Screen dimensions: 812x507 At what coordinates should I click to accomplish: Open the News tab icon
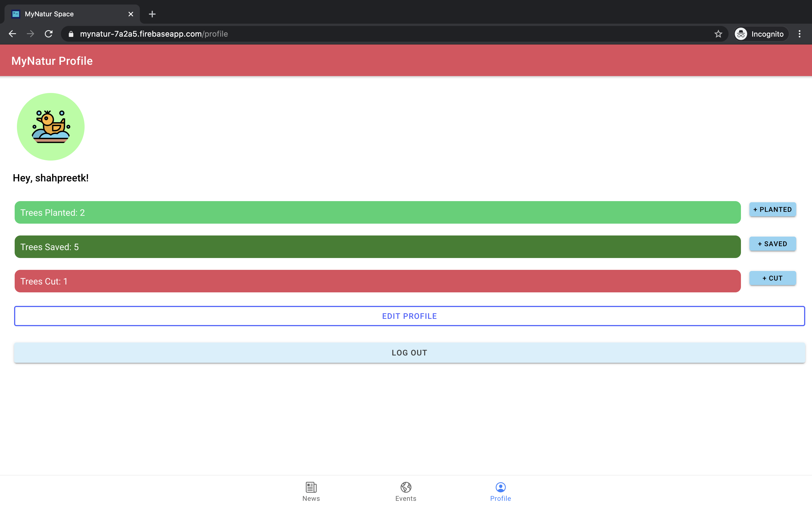[311, 487]
